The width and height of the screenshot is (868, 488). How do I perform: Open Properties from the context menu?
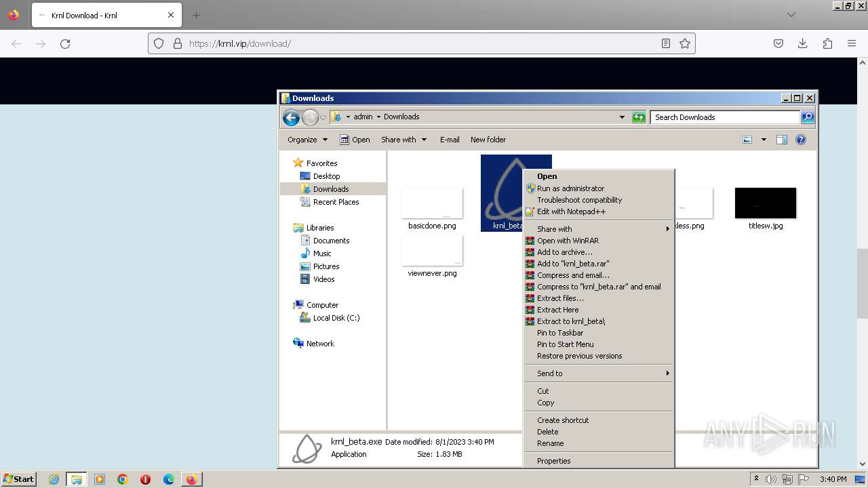click(x=599, y=461)
